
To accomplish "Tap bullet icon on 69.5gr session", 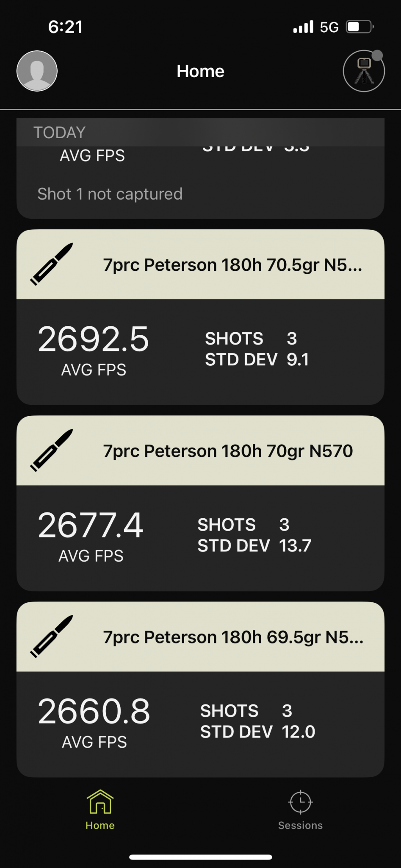I will [x=52, y=636].
